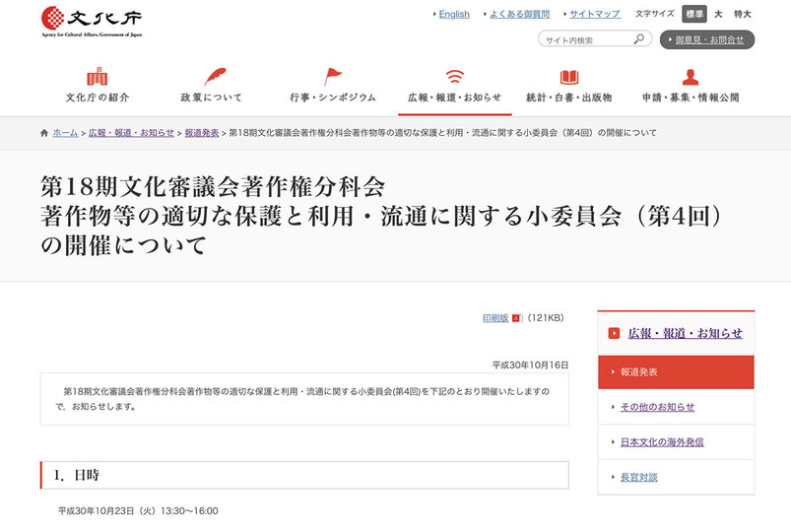Click the open book icon above 統計・白書・出版物

pyautogui.click(x=569, y=77)
